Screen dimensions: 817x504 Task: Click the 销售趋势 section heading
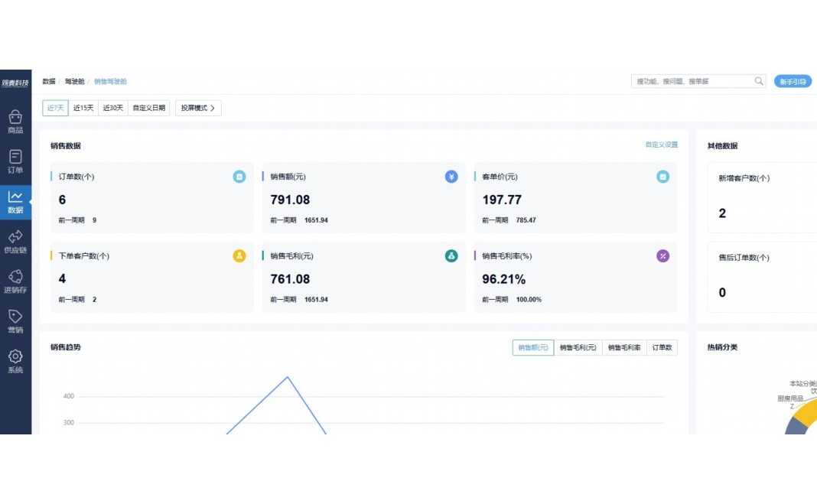(x=66, y=347)
